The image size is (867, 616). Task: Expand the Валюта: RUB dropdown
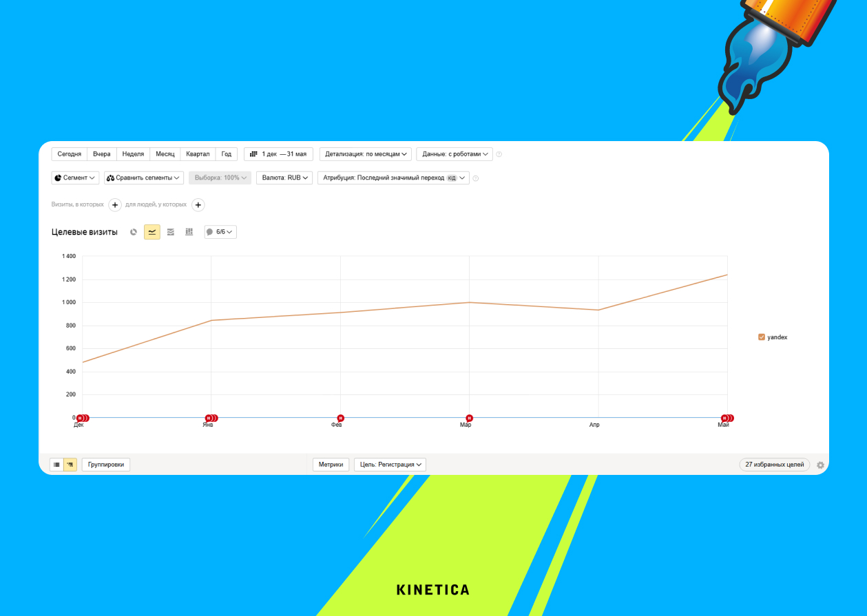point(284,178)
